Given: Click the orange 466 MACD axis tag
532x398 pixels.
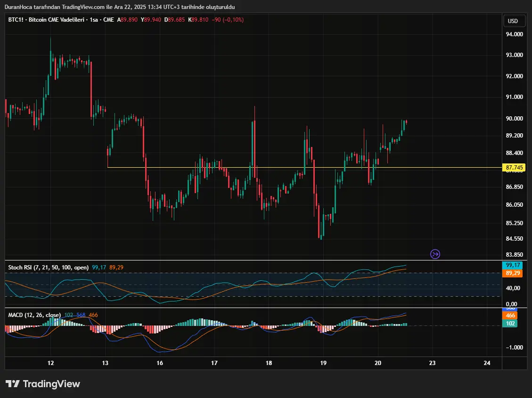Looking at the screenshot, I should [510, 316].
